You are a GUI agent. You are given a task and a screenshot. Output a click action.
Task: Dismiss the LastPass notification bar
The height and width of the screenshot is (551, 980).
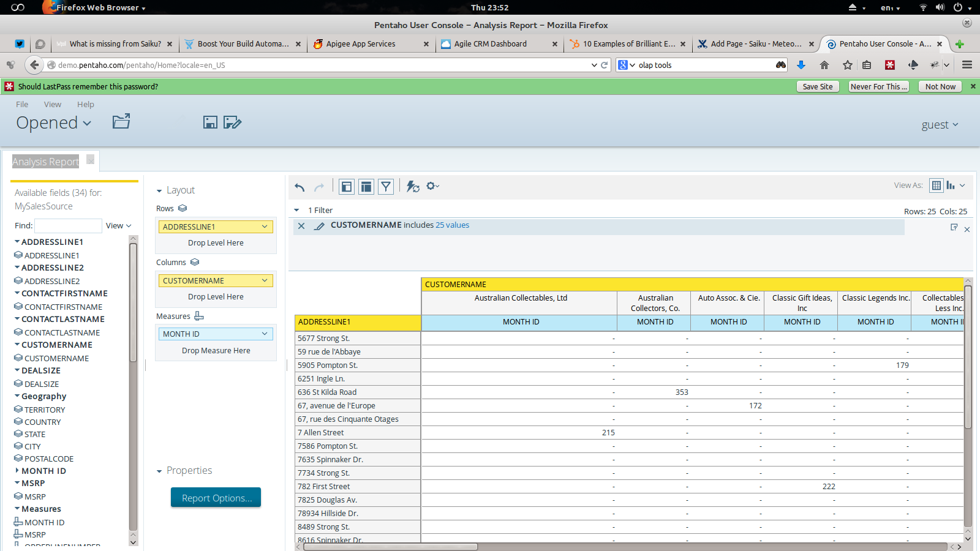pos(973,86)
